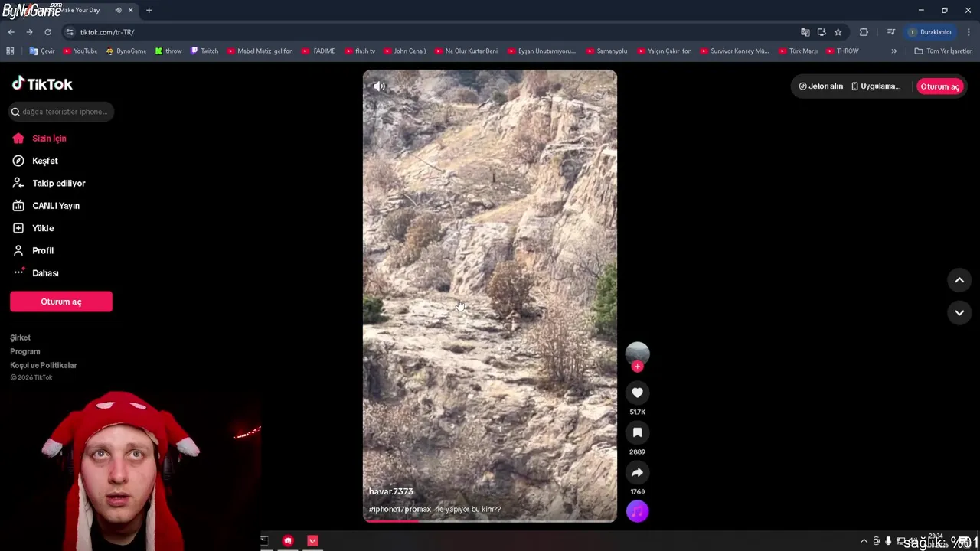Expand Şirket footer section
The width and height of the screenshot is (980, 551).
[x=21, y=337]
